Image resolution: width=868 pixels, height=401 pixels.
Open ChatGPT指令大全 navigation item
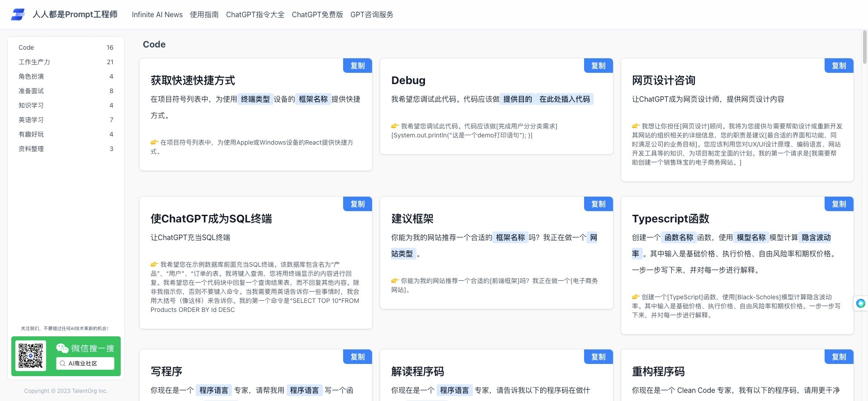pos(255,14)
